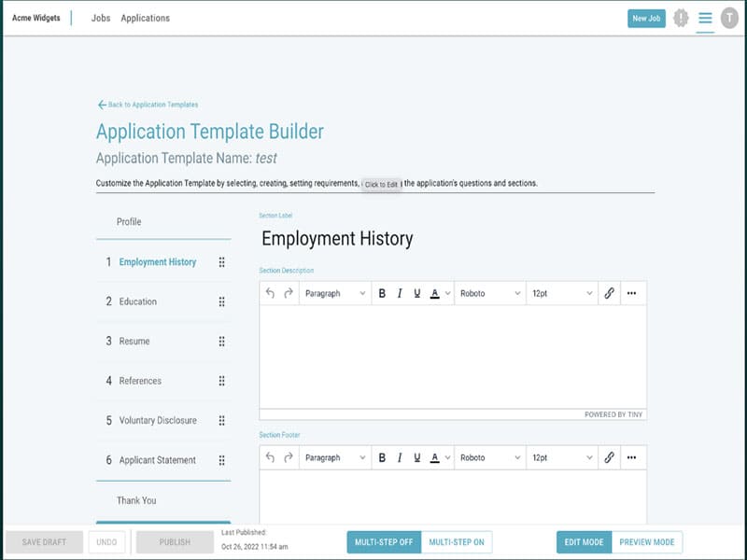747x560 pixels.
Task: Open Roboto font dropdown in Section Description
Action: [x=490, y=293]
